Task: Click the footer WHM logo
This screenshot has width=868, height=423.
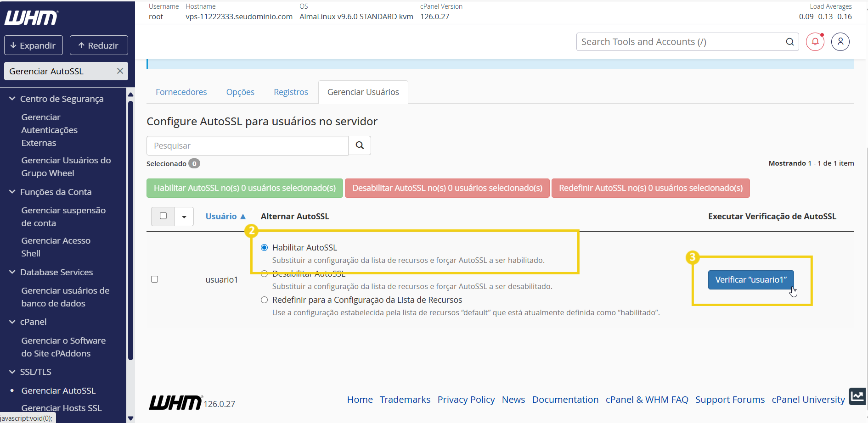Action: pos(175,402)
